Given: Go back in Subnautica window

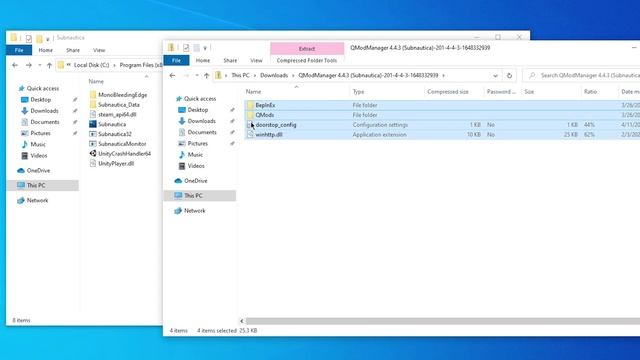Looking at the screenshot, I should [15, 65].
